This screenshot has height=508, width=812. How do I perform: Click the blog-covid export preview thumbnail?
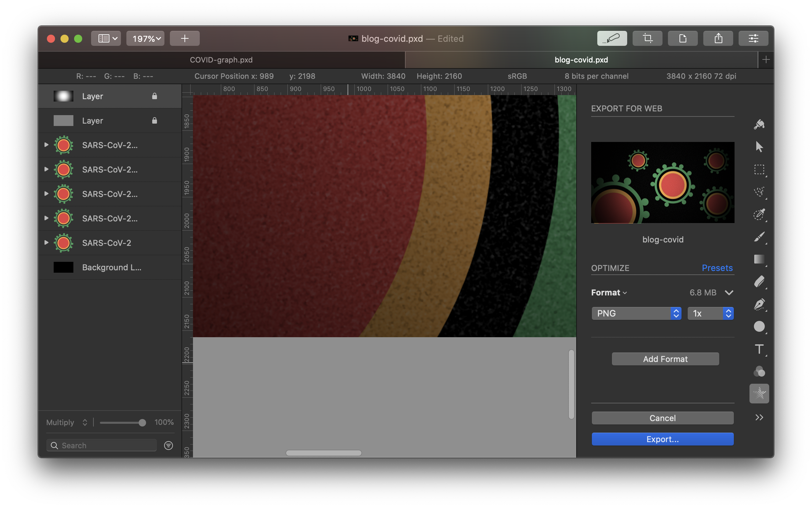tap(663, 182)
